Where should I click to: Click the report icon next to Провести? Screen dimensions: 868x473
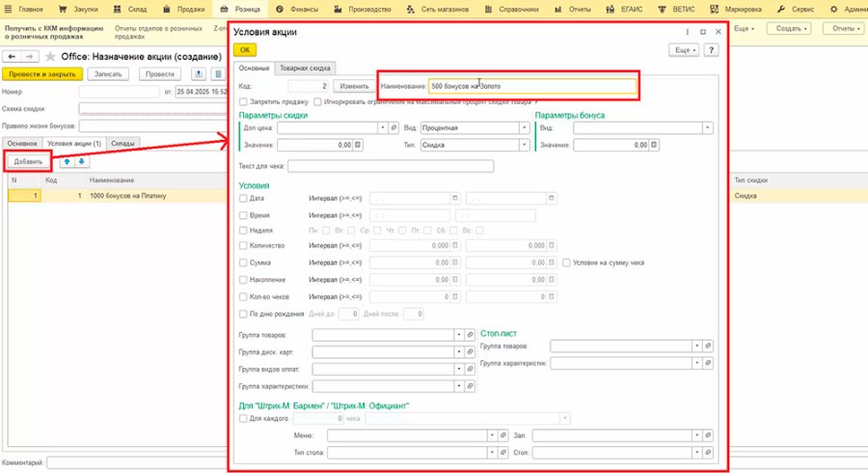click(x=199, y=74)
